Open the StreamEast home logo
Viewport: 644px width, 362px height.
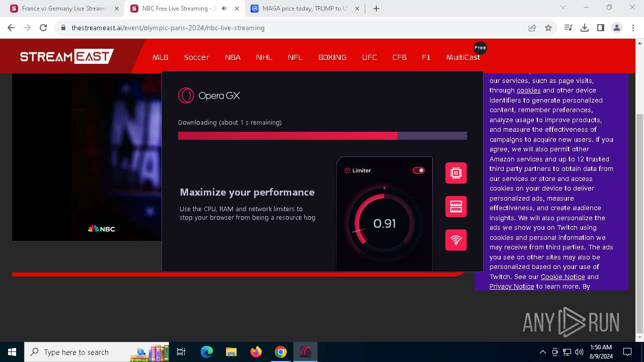click(66, 56)
